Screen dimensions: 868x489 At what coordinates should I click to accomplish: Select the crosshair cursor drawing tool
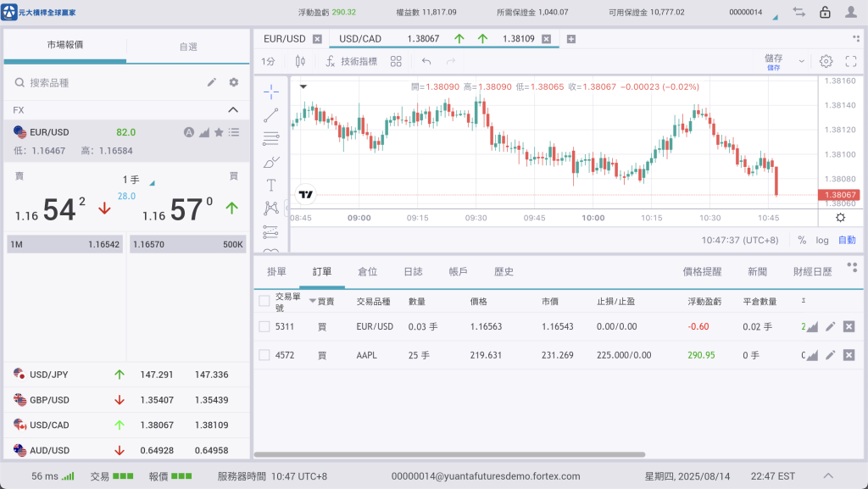pyautogui.click(x=270, y=92)
